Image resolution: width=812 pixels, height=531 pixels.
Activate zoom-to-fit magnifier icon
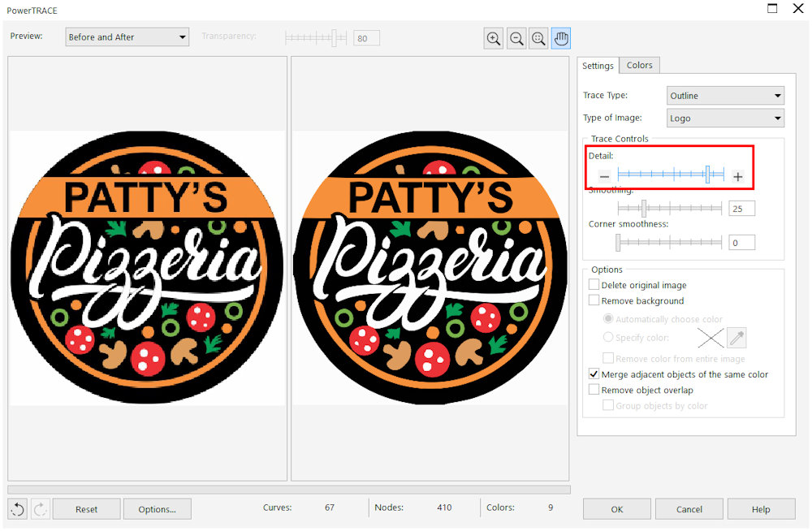[538, 37]
